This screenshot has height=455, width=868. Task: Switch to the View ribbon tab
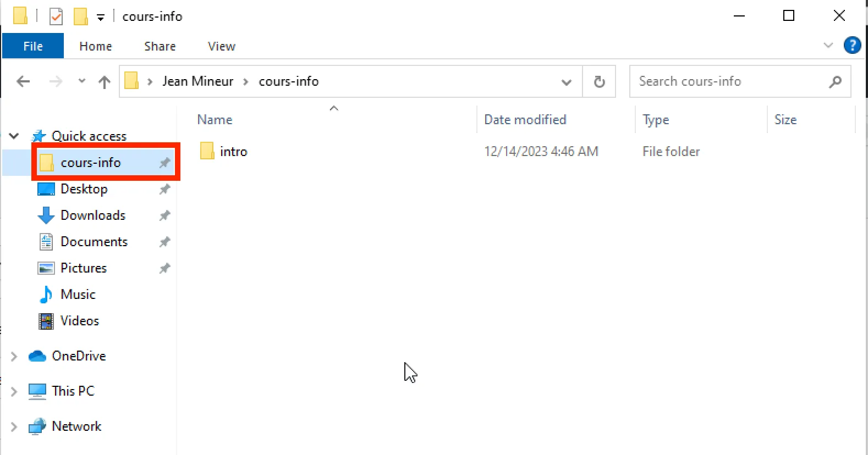click(x=221, y=46)
